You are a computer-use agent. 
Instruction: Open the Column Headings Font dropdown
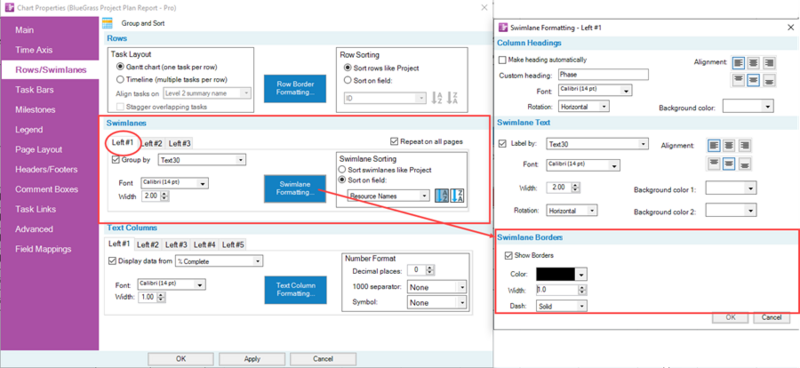(595, 90)
